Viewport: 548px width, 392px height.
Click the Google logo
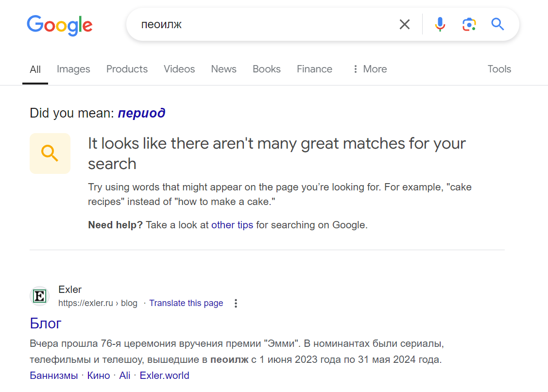point(59,25)
